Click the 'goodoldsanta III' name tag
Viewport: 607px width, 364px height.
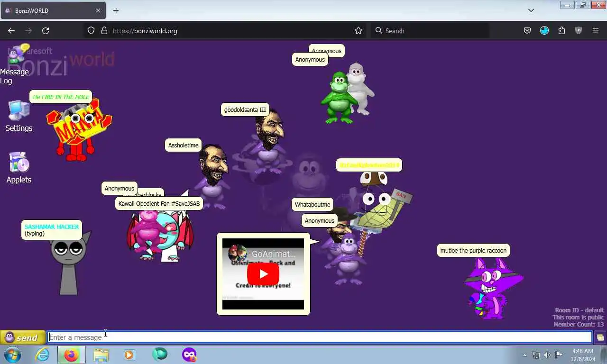[245, 109]
